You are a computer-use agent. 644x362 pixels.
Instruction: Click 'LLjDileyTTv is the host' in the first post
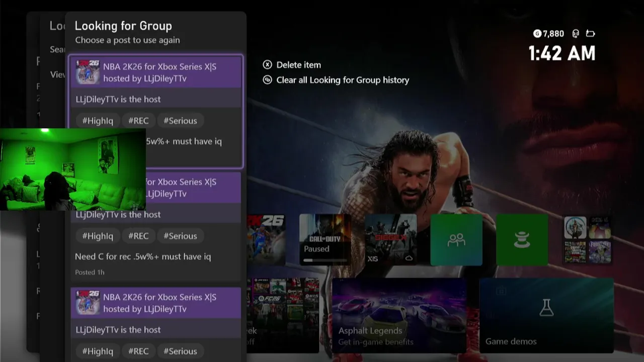tap(118, 99)
